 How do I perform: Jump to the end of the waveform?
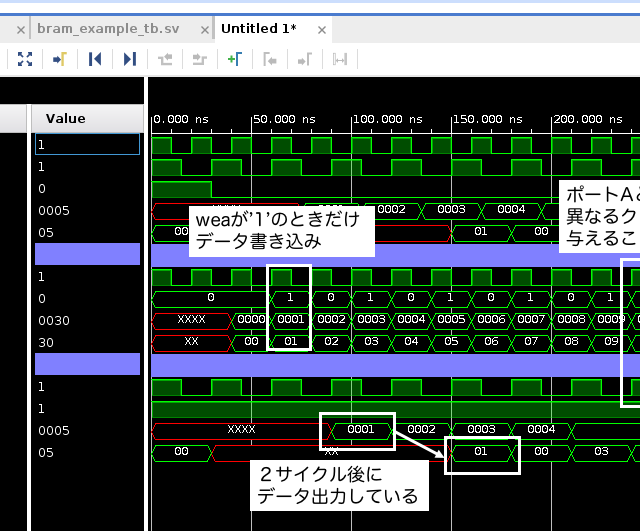129,60
